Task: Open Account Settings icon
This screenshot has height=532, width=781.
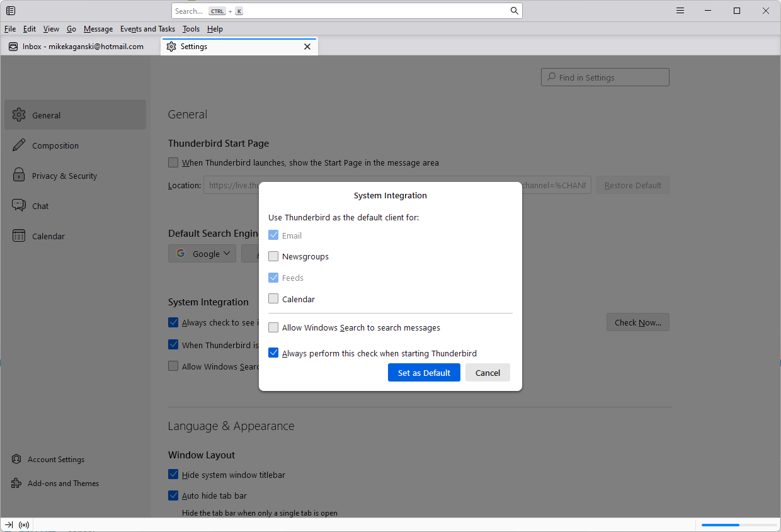Action: pos(16,460)
